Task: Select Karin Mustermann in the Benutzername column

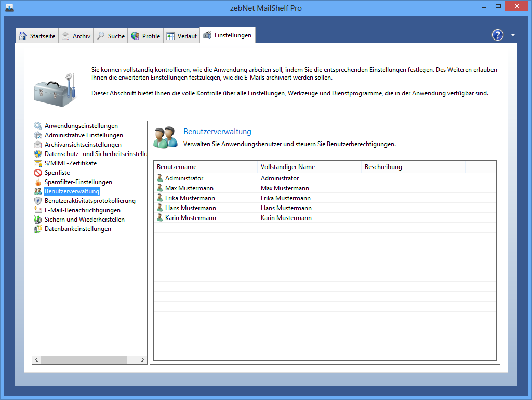Action: click(191, 217)
